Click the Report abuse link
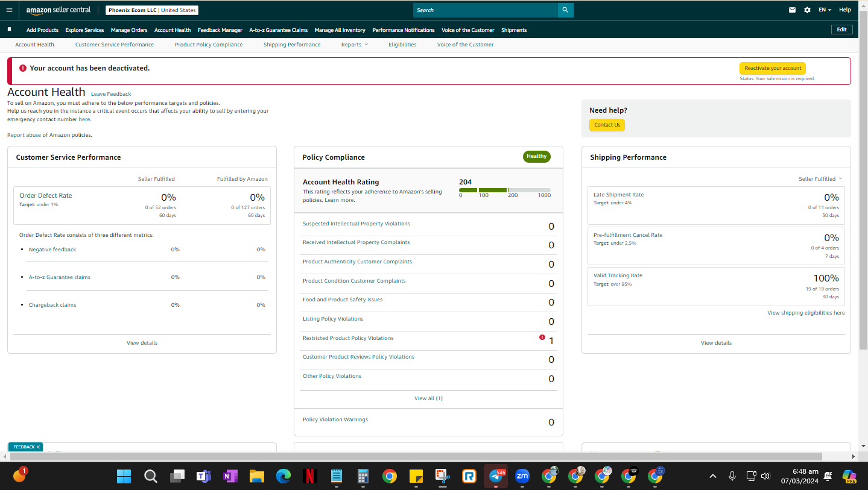 (x=24, y=135)
